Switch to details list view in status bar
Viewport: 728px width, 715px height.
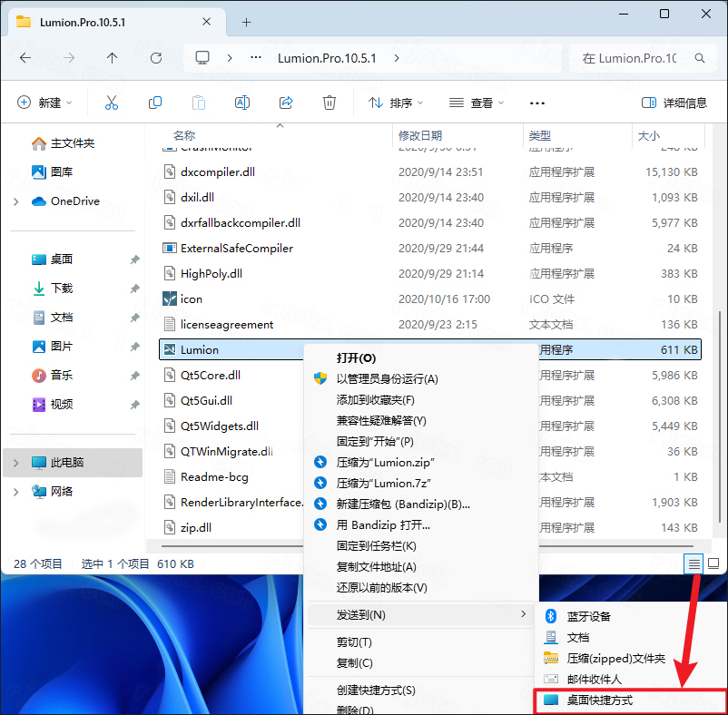click(x=694, y=563)
